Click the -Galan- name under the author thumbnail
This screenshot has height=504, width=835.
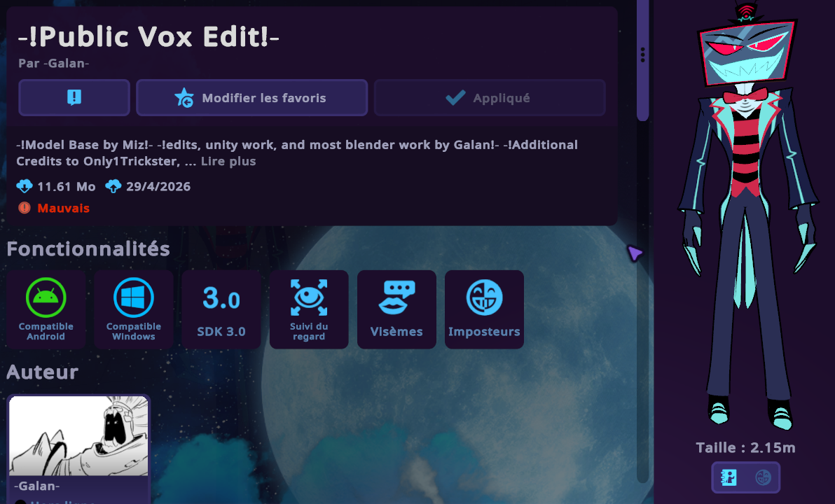pos(36,486)
